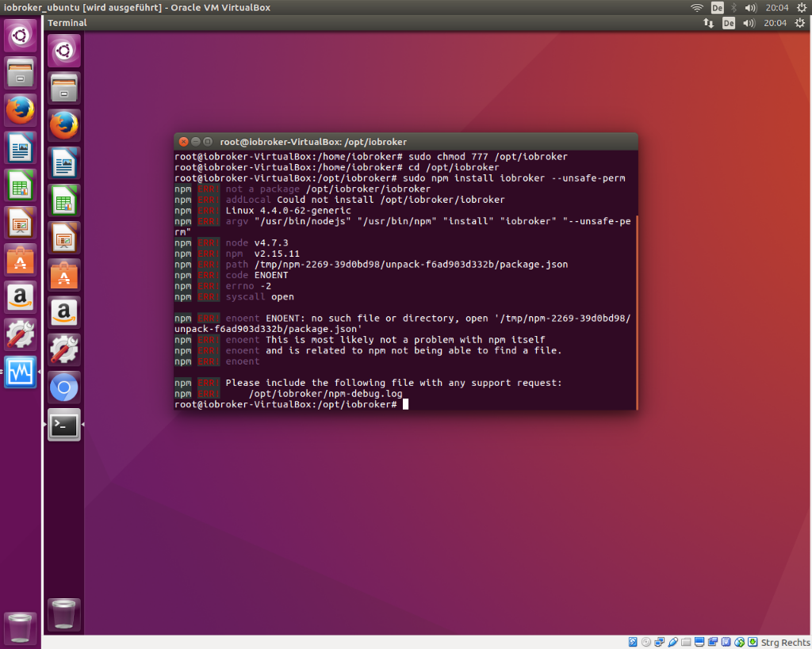Open the Dash in the guest VM launcher
This screenshot has height=649, width=812.
tap(64, 51)
